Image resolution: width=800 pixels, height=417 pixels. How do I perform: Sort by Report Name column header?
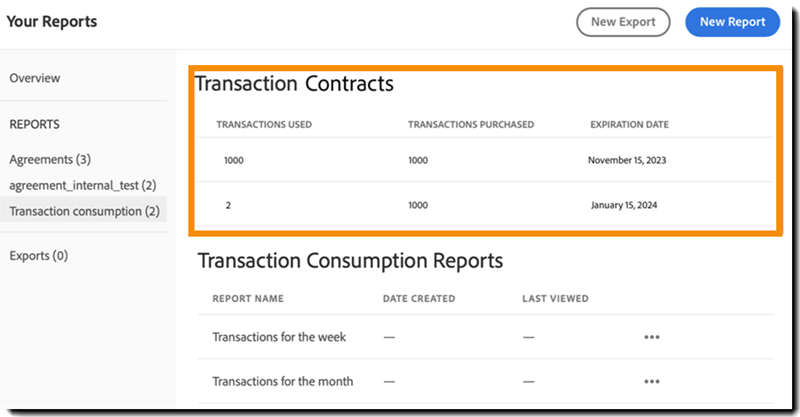pyautogui.click(x=248, y=298)
